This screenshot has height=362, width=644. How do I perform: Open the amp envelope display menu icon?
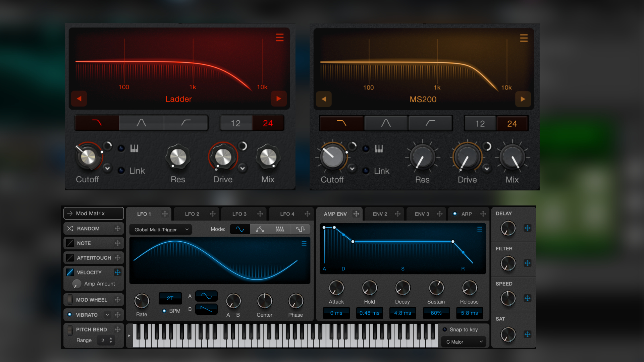[x=480, y=229]
